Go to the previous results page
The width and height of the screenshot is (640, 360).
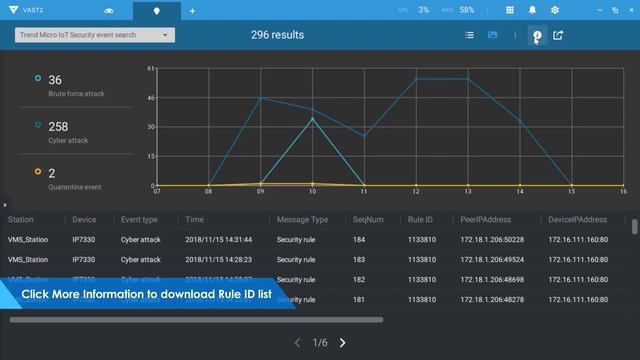click(298, 343)
